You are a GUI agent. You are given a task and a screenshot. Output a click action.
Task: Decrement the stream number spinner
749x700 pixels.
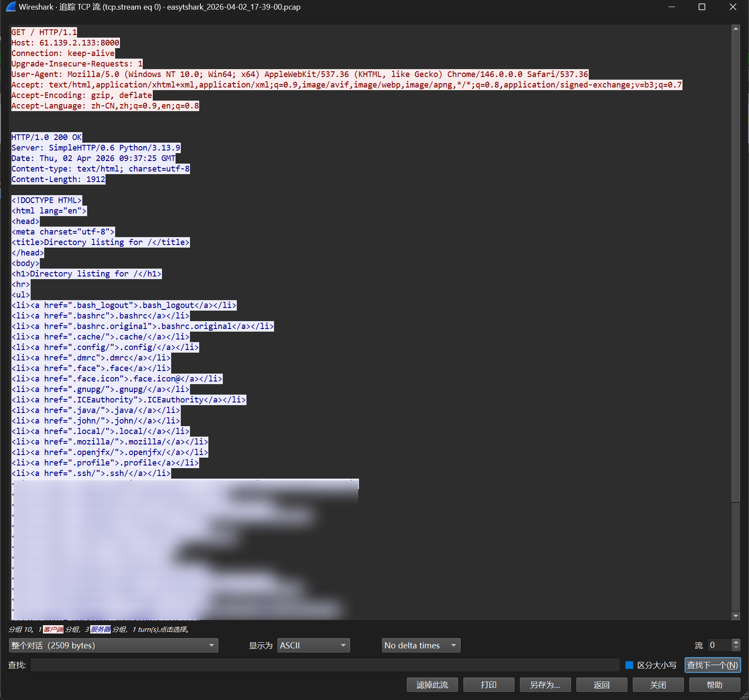pyautogui.click(x=736, y=648)
